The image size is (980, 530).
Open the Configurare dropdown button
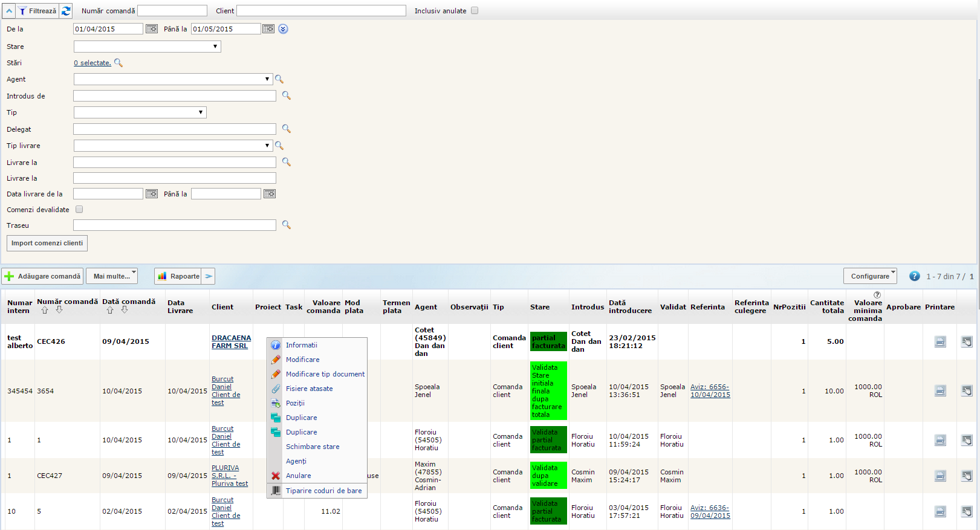(x=870, y=276)
